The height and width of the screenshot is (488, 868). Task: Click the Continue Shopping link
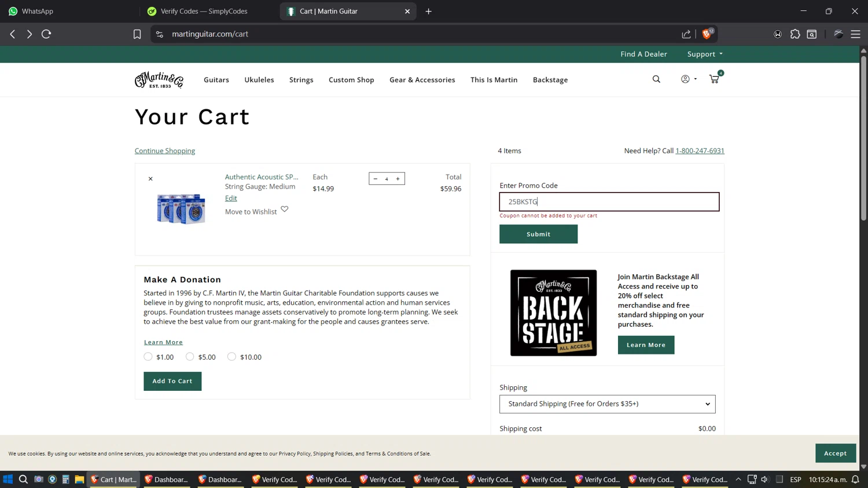coord(165,151)
